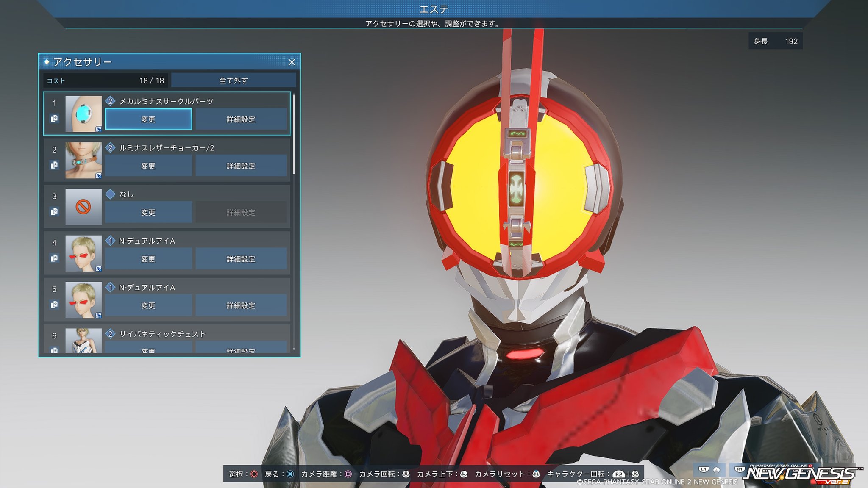This screenshot has height=488, width=868.
Task: Click 全て外す to remove all accessories
Action: [x=234, y=80]
